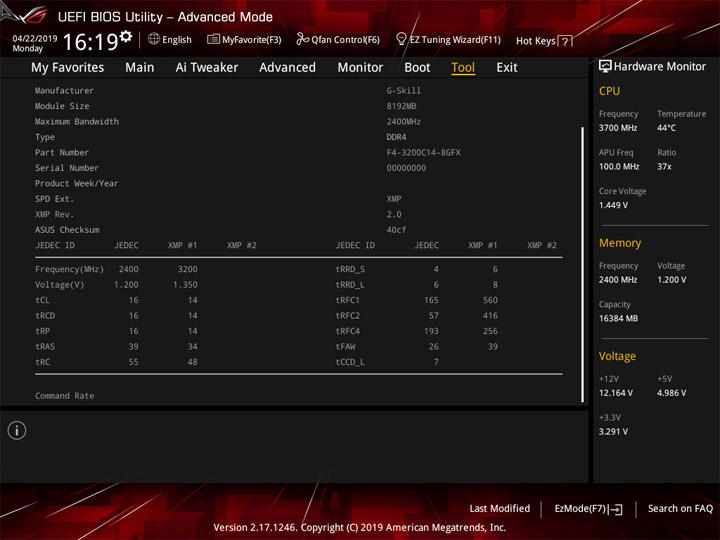Switch to the Monitor tab

[360, 68]
